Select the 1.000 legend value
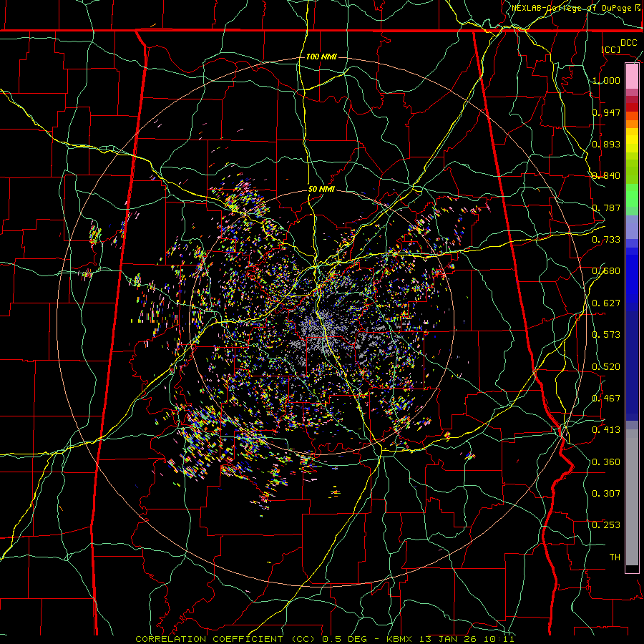This screenshot has height=644, width=644. pos(607,80)
